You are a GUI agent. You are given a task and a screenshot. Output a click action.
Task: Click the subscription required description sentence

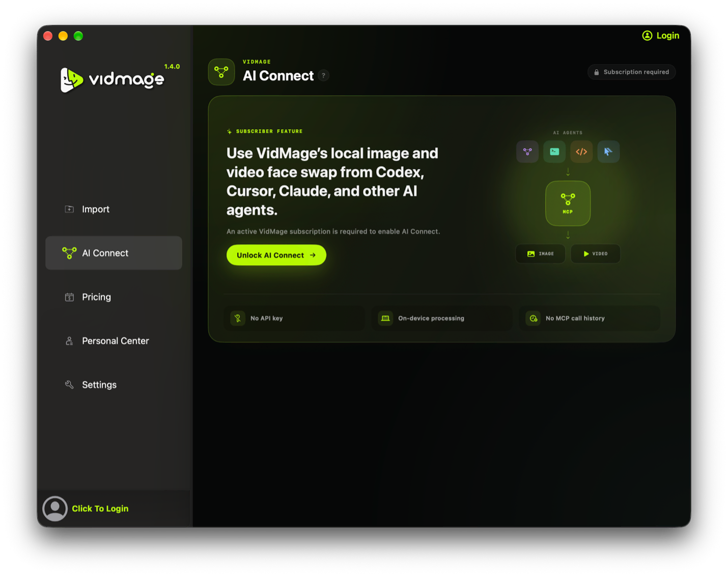pos(333,232)
